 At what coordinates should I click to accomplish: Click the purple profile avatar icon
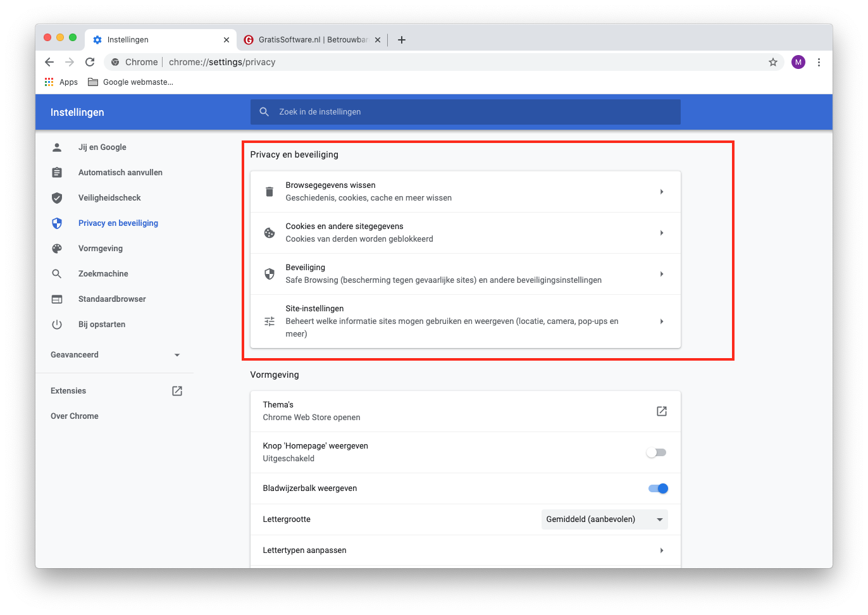(x=798, y=62)
